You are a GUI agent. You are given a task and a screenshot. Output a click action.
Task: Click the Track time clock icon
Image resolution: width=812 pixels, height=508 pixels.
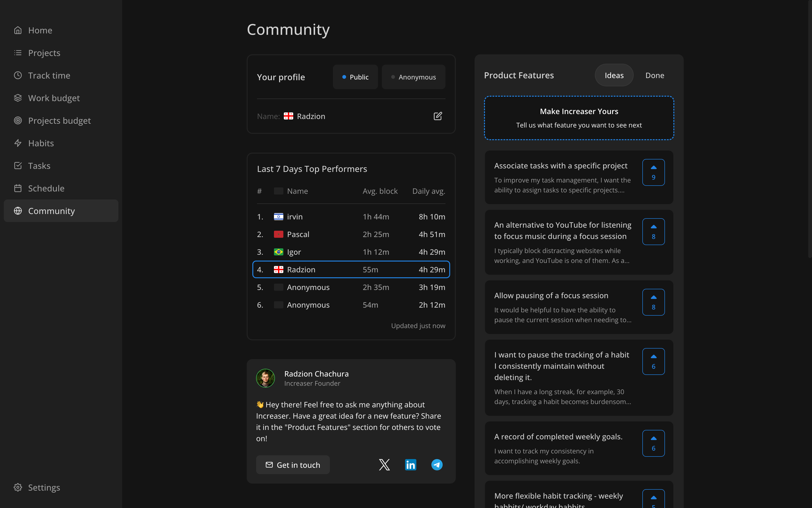tap(18, 75)
